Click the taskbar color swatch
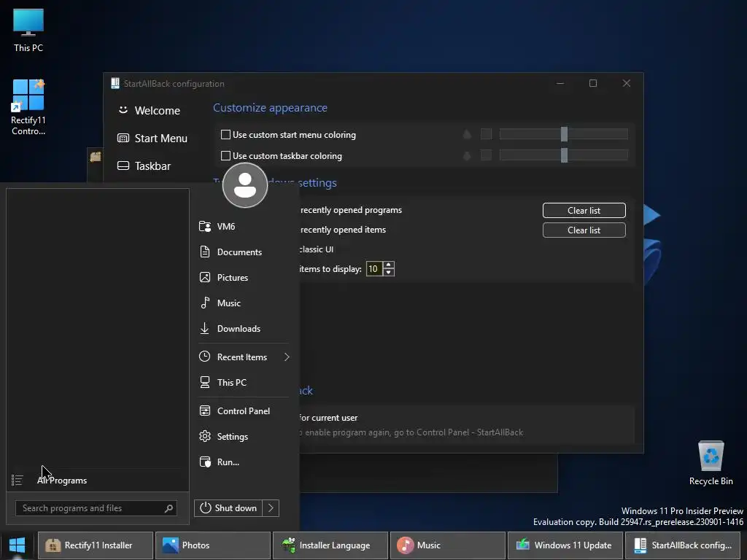747x560 pixels. click(x=486, y=155)
